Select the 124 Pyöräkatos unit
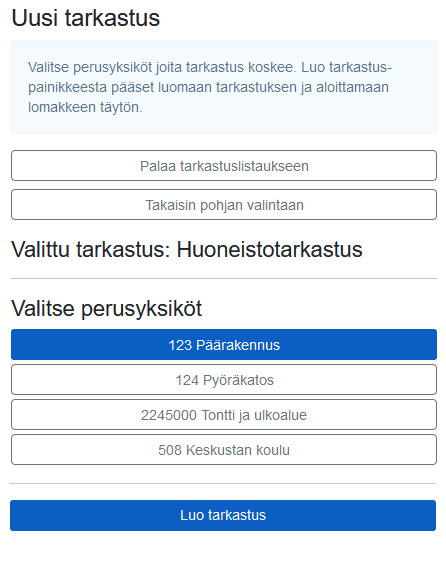 pyautogui.click(x=224, y=379)
